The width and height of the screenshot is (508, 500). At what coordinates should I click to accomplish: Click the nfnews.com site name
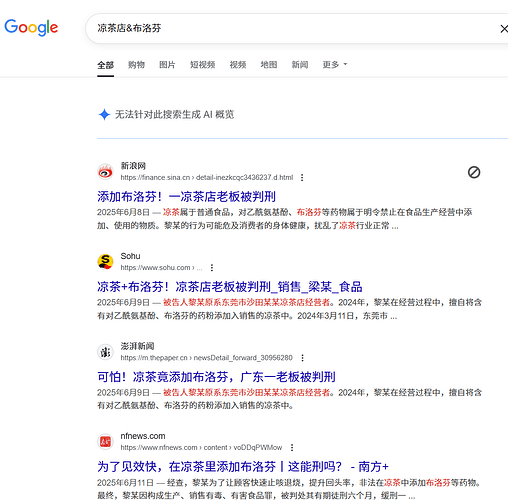pyautogui.click(x=143, y=436)
